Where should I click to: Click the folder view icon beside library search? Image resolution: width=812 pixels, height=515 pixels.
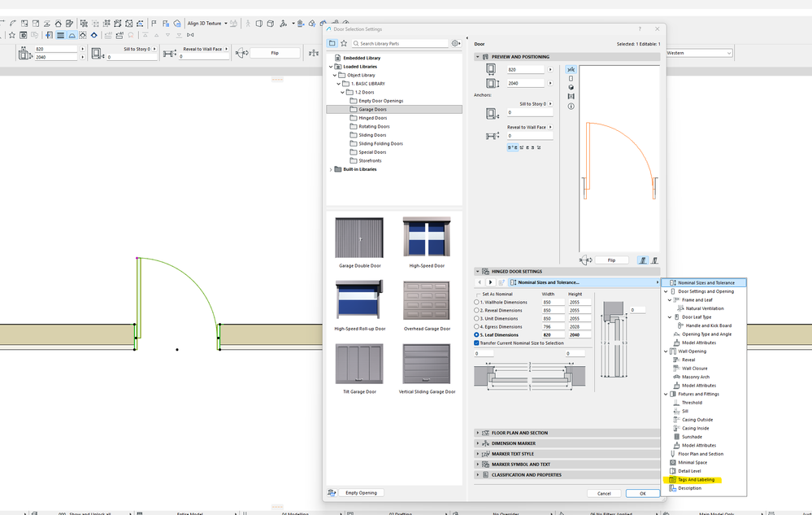[x=332, y=43]
